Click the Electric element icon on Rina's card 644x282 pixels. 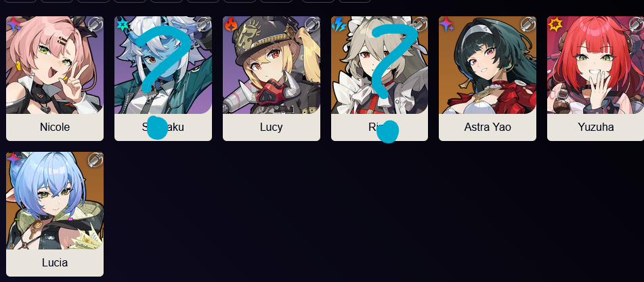[x=339, y=24]
